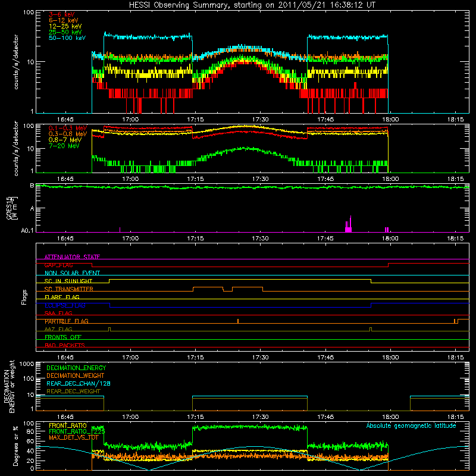Screen dimensions: 476x476
Task: Click the counts/s/detector axis title of the MeV panel
Action: 16,148
